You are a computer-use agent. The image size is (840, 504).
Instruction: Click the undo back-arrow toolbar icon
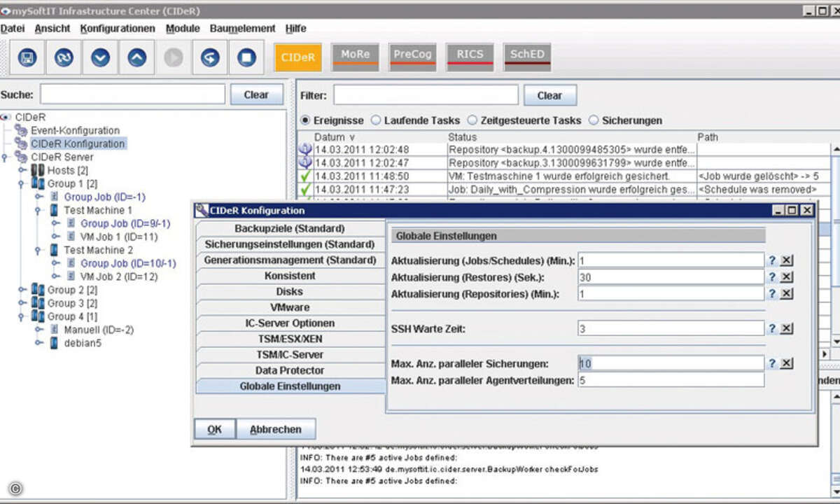coord(210,57)
